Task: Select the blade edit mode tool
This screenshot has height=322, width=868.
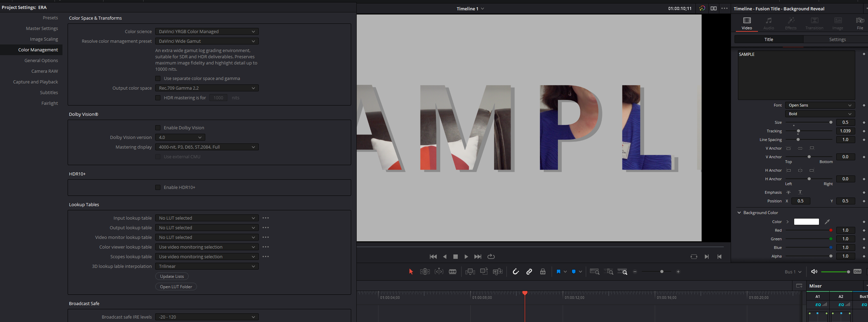Action: pyautogui.click(x=453, y=272)
